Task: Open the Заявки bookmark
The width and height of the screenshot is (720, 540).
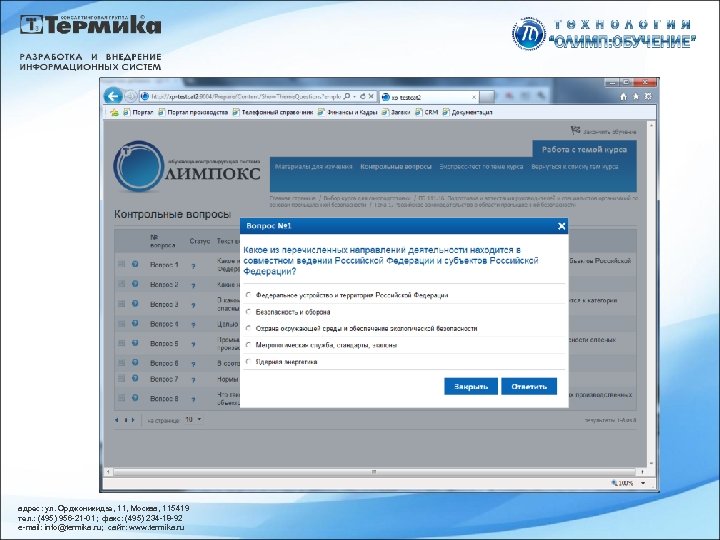Action: (x=396, y=112)
